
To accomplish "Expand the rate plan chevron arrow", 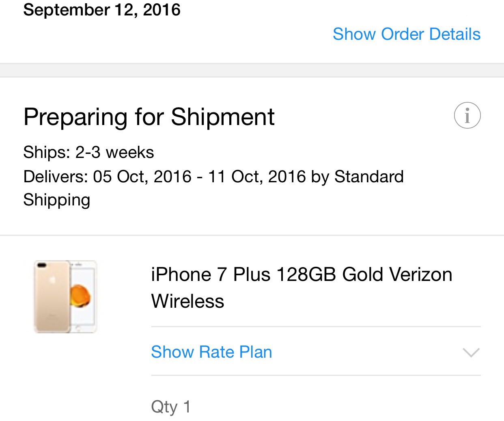I will click(x=471, y=352).
